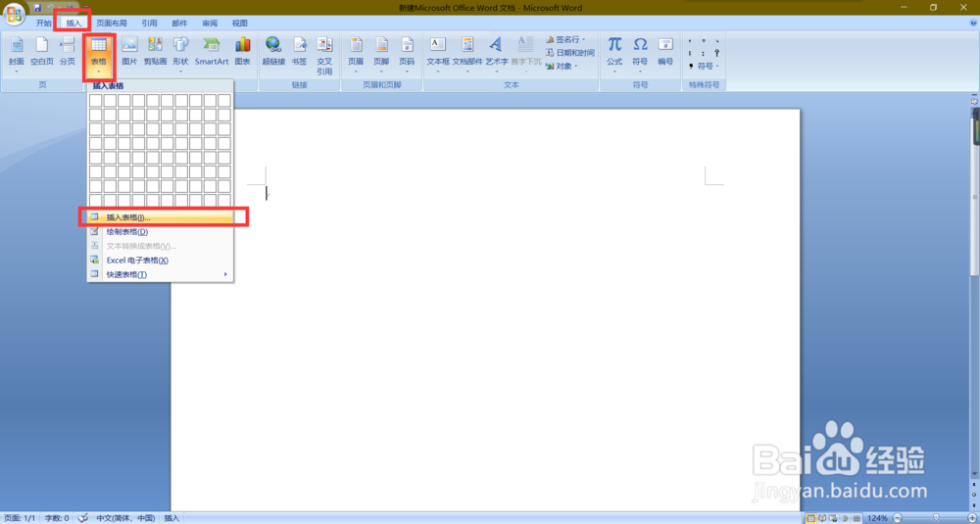Click the 页面: 1/1 page indicator
Screen dimensions: 980x524
pyautogui.click(x=20, y=518)
